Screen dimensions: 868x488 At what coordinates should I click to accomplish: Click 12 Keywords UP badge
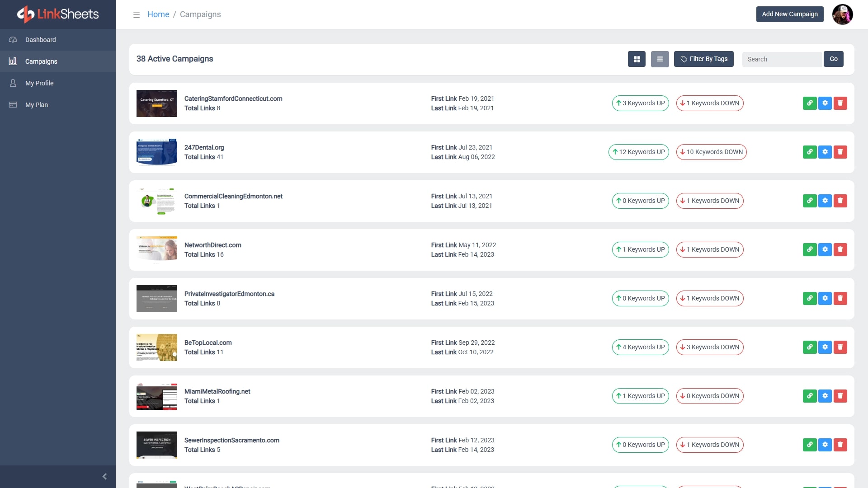[638, 152]
